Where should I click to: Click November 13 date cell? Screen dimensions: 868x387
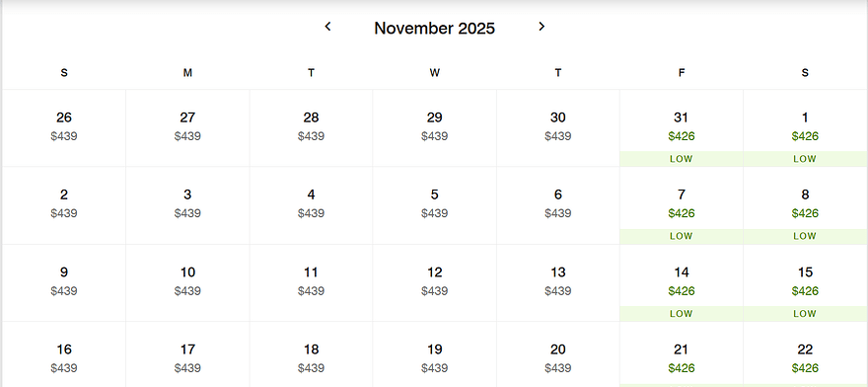pos(558,282)
